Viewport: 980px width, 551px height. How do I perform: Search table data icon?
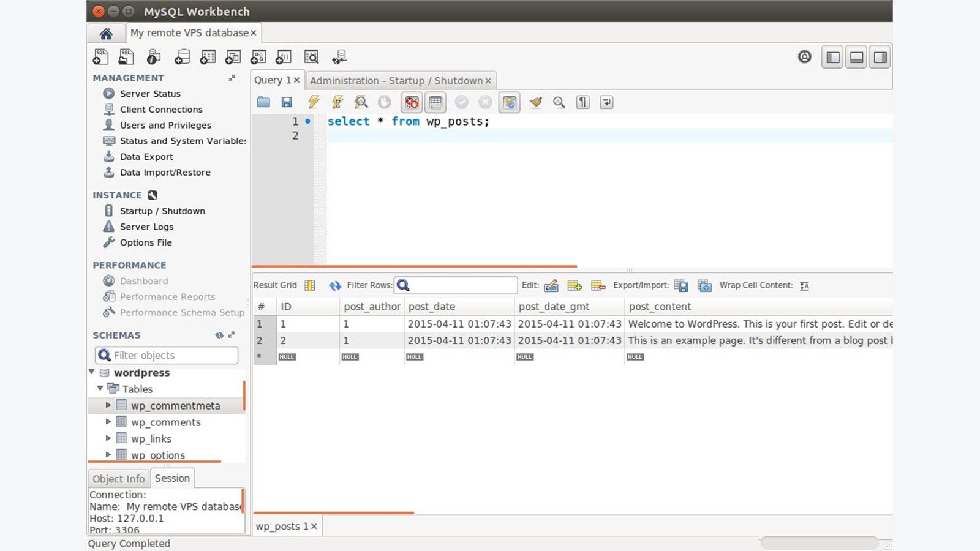click(311, 57)
